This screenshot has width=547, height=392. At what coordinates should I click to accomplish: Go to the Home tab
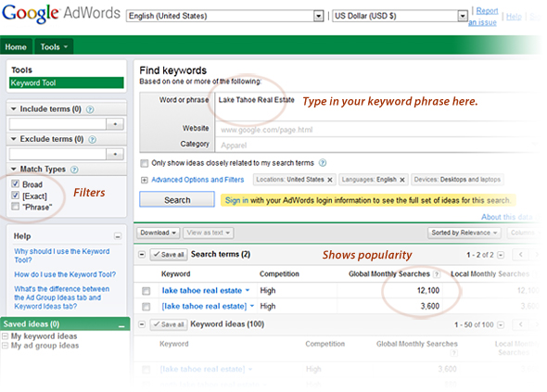[16, 46]
